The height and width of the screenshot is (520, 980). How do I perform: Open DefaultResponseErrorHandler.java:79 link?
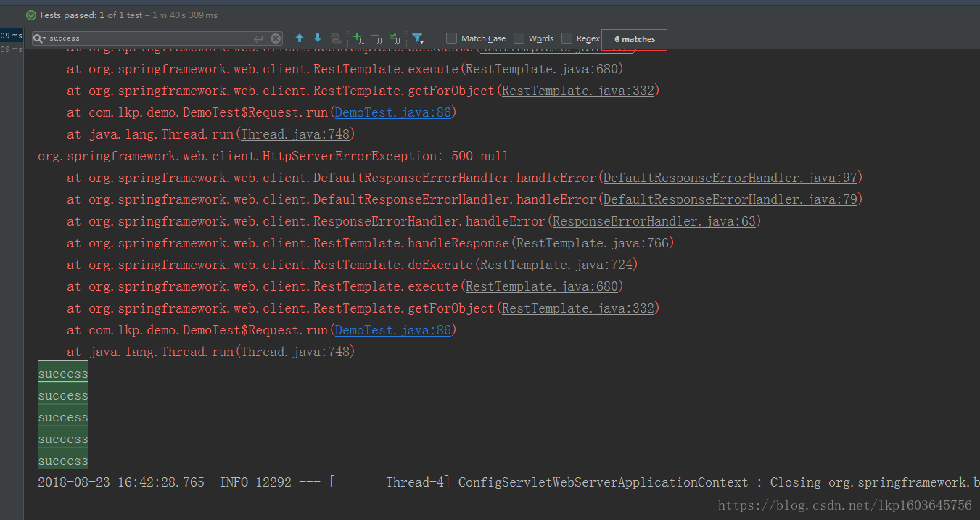coord(730,199)
